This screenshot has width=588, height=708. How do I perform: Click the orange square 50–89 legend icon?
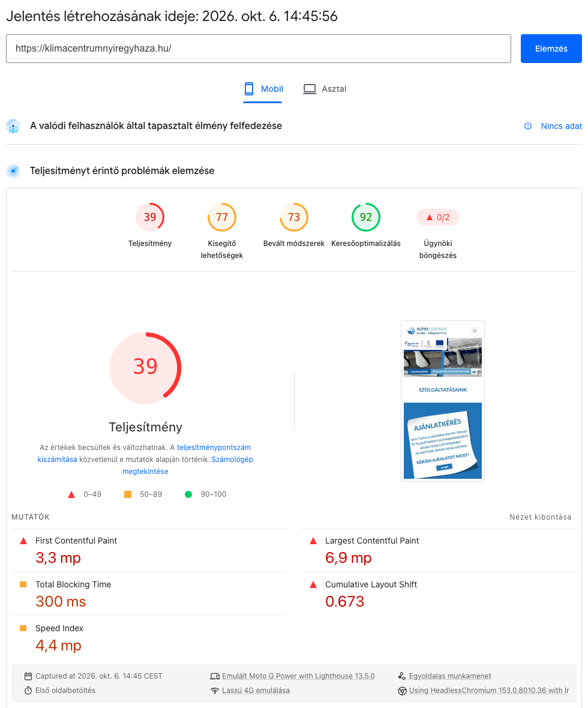(x=128, y=494)
